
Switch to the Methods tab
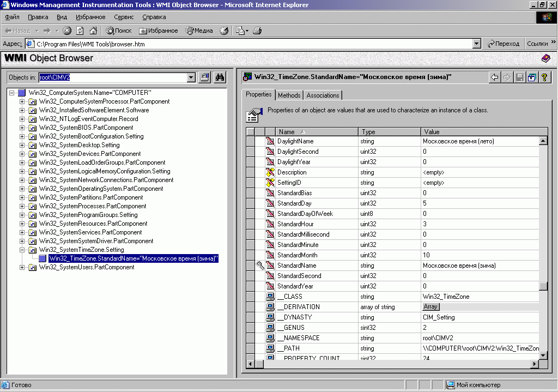289,95
